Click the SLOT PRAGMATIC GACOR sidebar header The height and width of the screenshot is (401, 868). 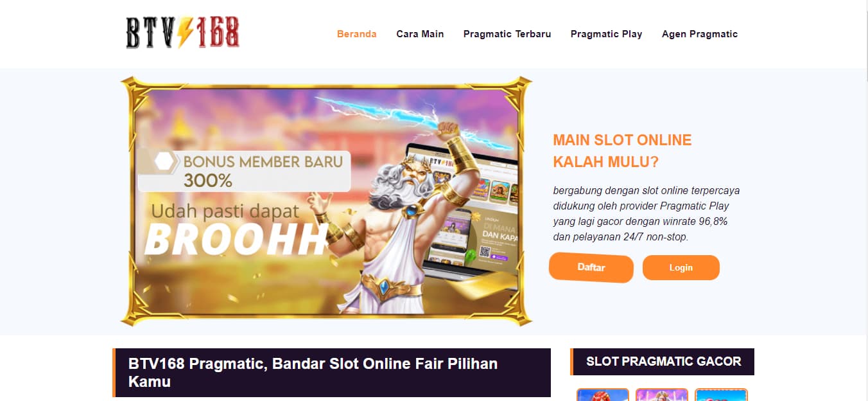pos(663,362)
